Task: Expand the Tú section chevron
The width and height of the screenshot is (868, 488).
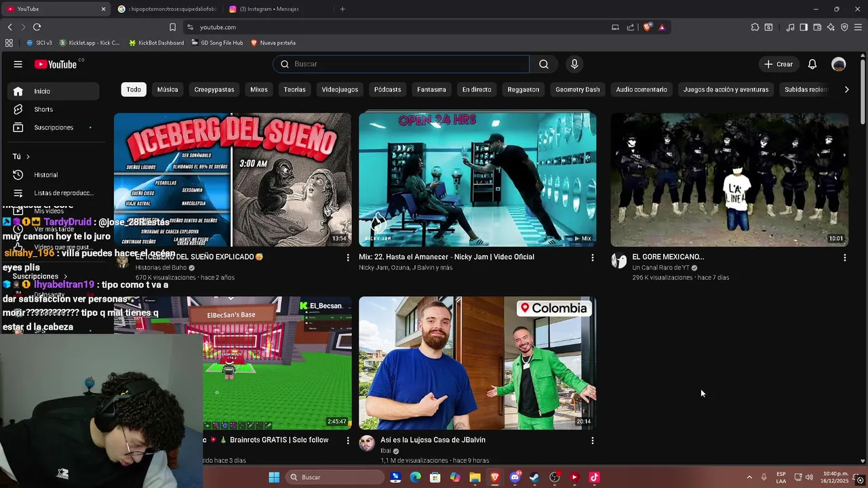Action: click(28, 157)
